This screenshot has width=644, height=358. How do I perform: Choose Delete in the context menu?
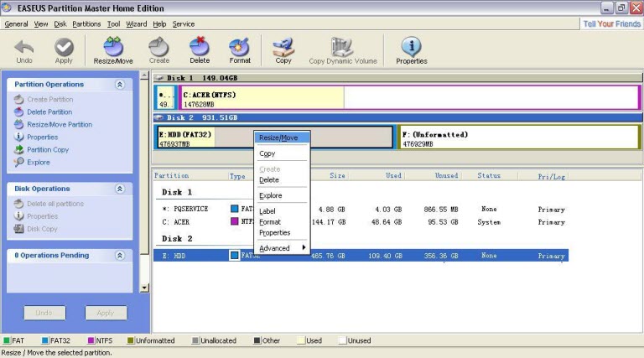pos(282,179)
